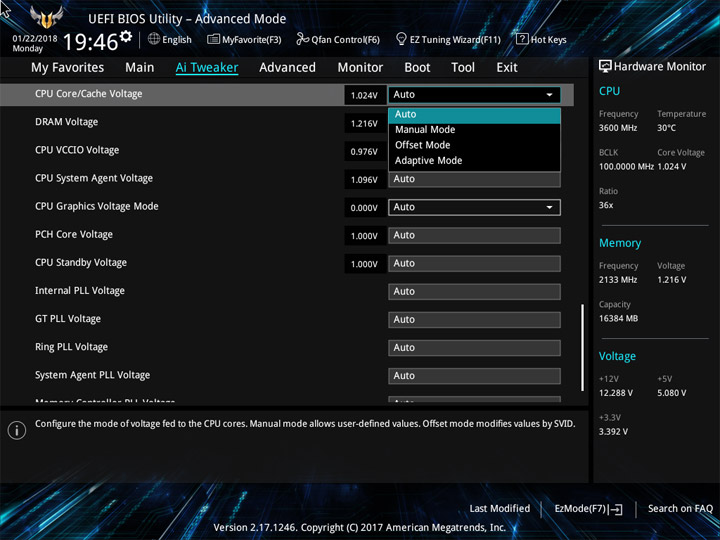Choose Adaptive Mode option

pyautogui.click(x=474, y=161)
